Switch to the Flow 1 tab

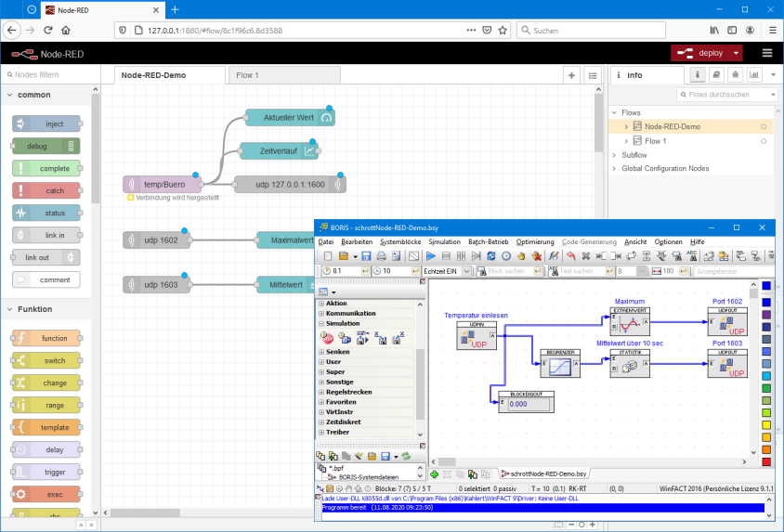(x=285, y=75)
